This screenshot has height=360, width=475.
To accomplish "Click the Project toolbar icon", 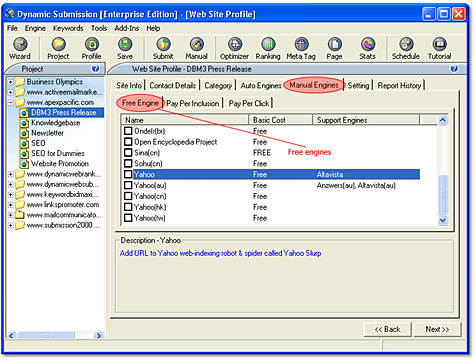I will click(58, 48).
